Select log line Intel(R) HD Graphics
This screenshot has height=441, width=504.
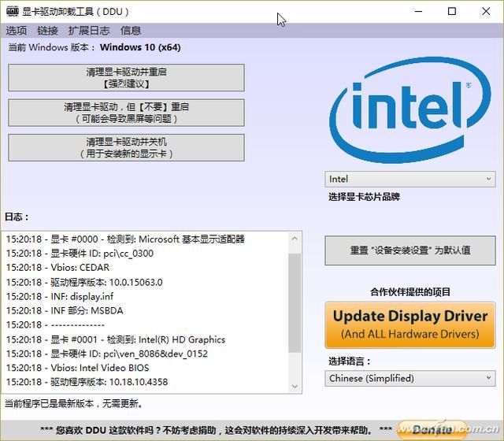[x=116, y=339]
